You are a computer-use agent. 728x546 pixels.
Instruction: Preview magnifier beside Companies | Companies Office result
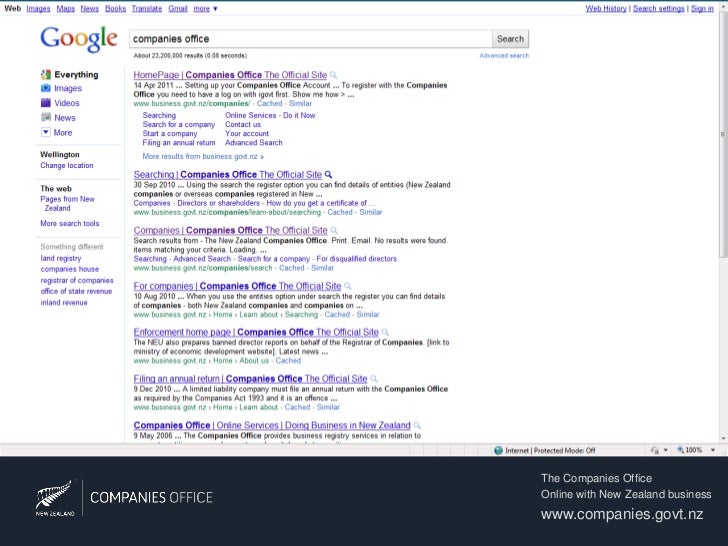[334, 230]
